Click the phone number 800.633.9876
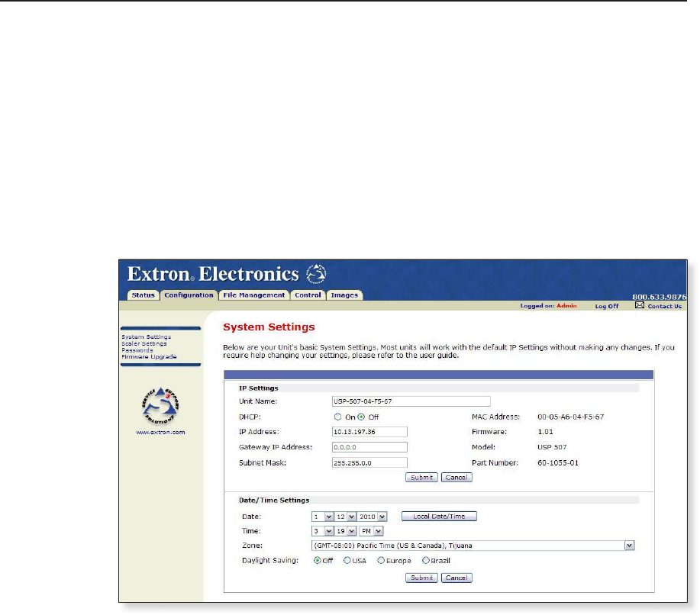Screen dimensions: 700x615 coord(659,297)
